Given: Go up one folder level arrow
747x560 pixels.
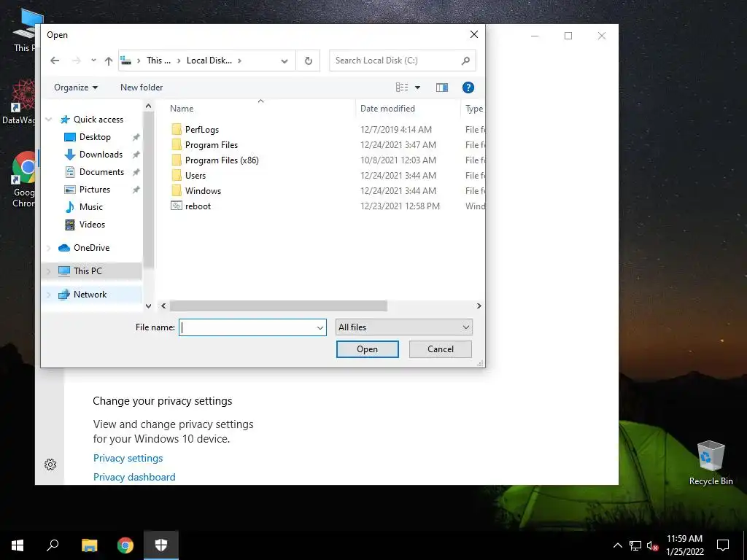Looking at the screenshot, I should click(x=109, y=61).
